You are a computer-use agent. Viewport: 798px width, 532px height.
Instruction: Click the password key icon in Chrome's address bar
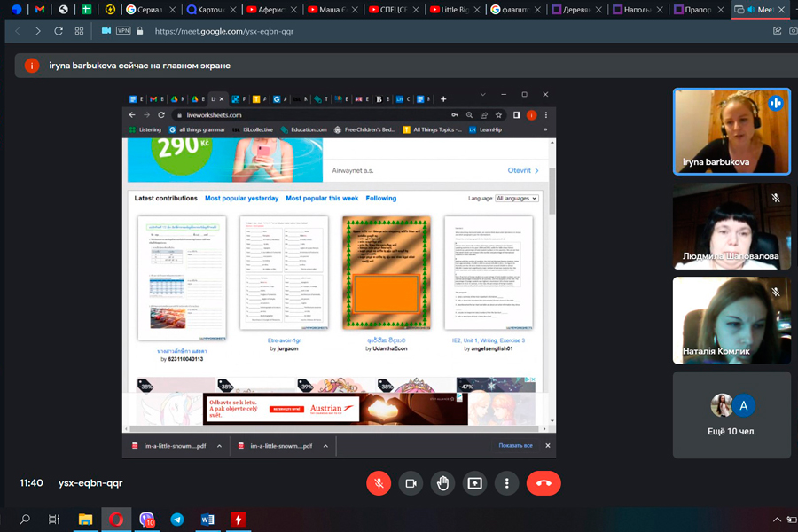(455, 115)
